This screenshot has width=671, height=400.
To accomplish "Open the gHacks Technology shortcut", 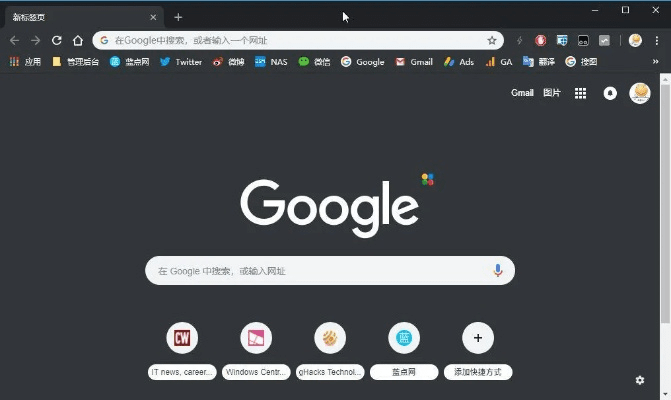I will point(330,351).
